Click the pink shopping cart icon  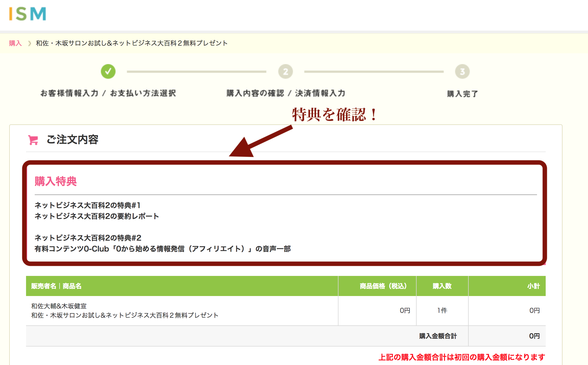(33, 140)
